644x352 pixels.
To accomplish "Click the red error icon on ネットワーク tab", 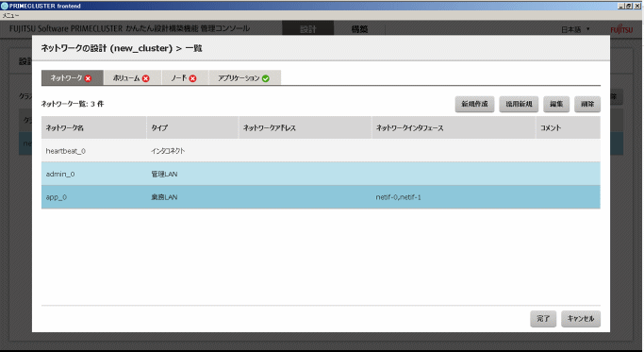I will (88, 78).
